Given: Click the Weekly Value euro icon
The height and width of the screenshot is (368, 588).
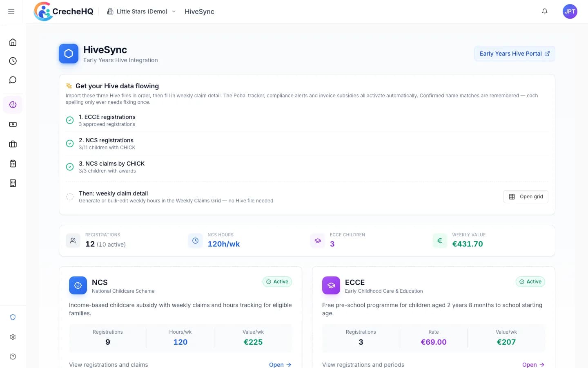Looking at the screenshot, I should (x=440, y=240).
